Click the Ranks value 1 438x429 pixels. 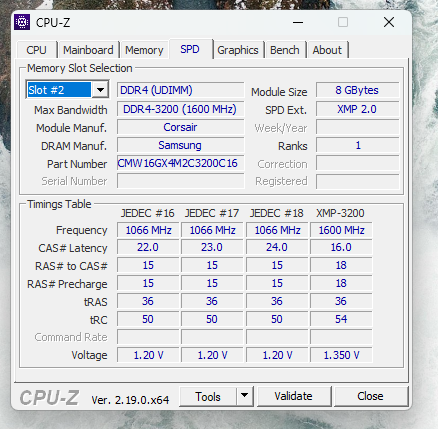(x=357, y=145)
